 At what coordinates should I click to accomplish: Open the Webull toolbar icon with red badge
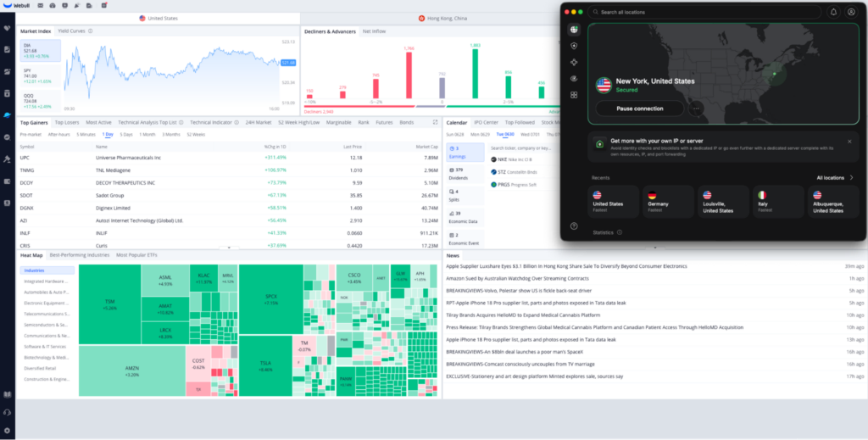pyautogui.click(x=104, y=6)
